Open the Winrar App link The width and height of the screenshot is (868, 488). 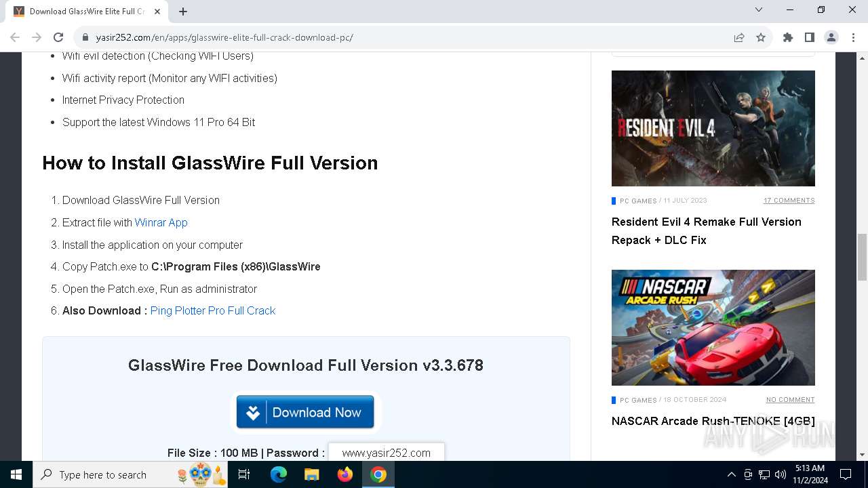click(161, 222)
